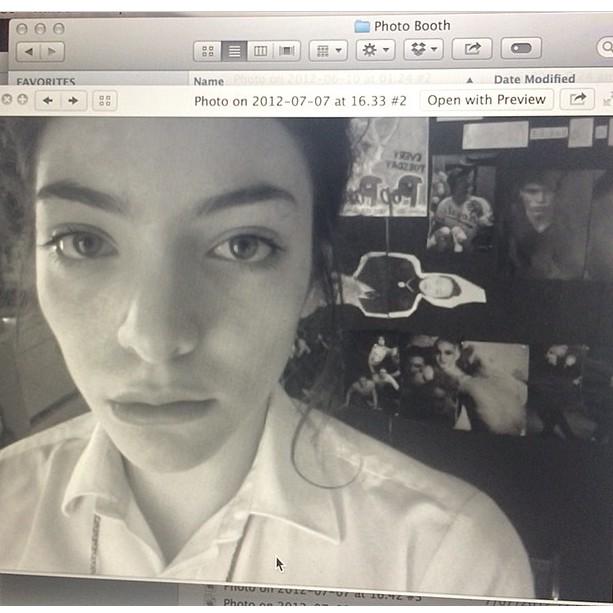Show previous item in Quick Look
Viewport: 613px width, 613px height.
(x=48, y=101)
